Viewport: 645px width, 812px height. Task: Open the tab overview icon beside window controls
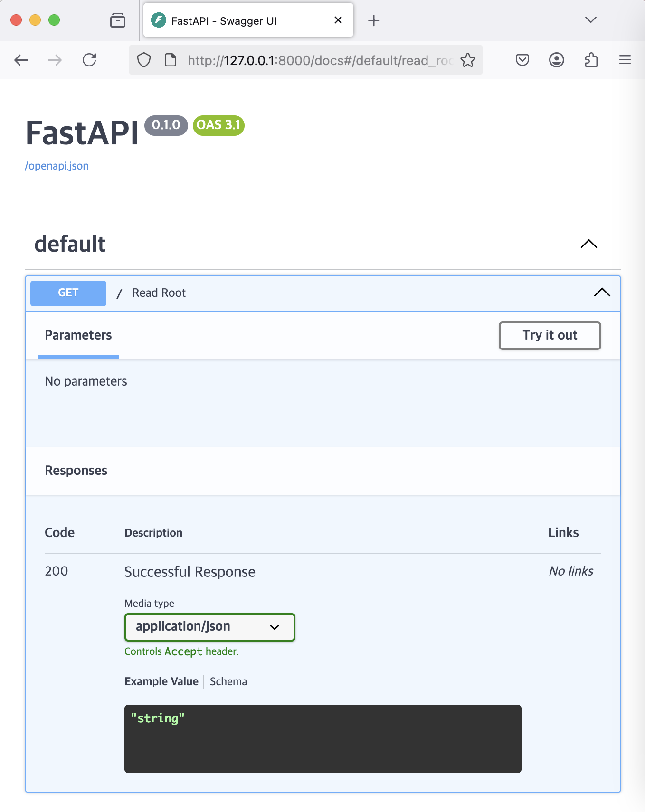click(x=118, y=20)
